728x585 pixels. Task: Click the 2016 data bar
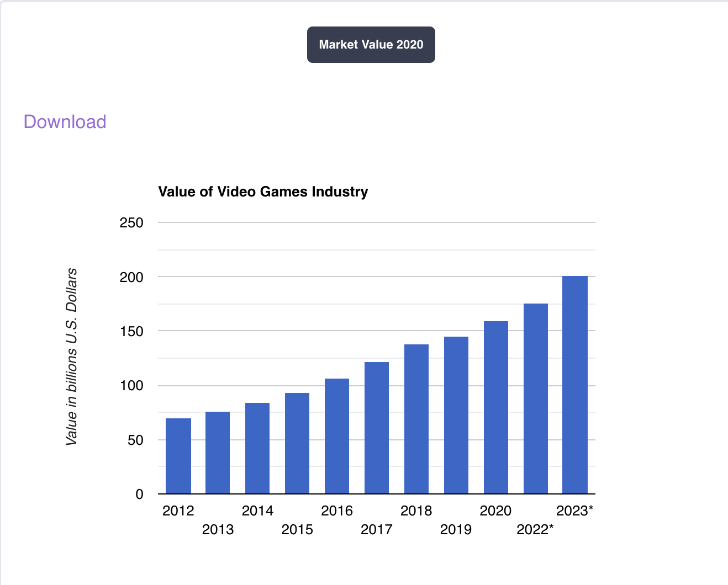[x=337, y=436]
